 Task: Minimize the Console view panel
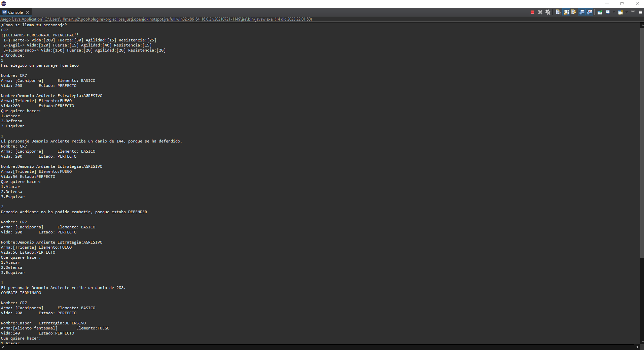tap(633, 11)
